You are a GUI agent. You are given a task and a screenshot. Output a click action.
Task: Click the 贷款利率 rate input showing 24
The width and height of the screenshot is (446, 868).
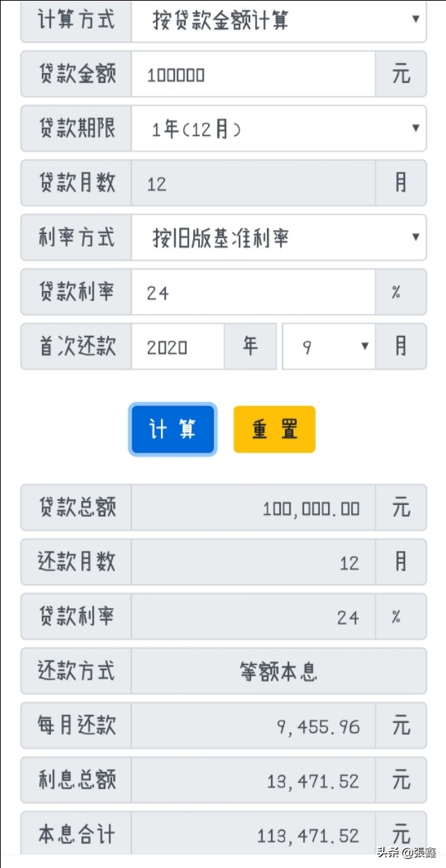[x=251, y=292]
